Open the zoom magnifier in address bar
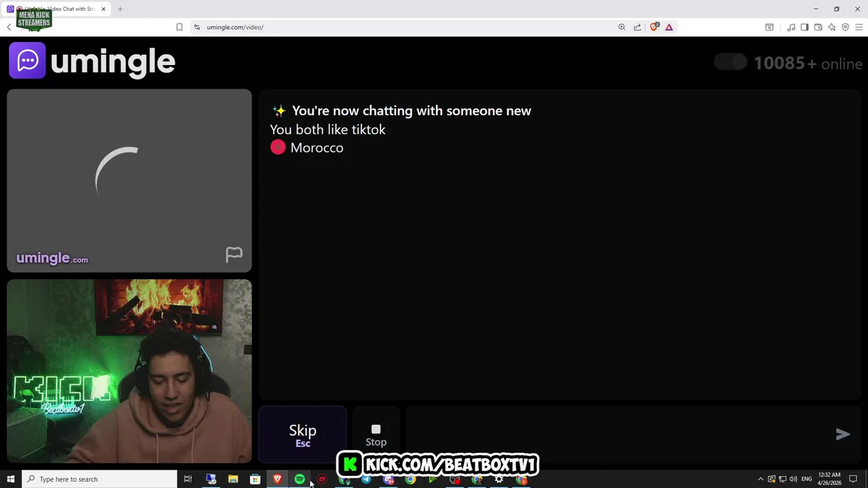868x488 pixels. point(622,27)
